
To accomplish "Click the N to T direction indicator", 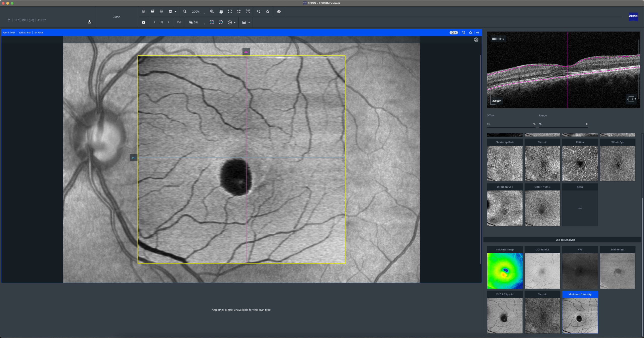I will click(x=631, y=99).
